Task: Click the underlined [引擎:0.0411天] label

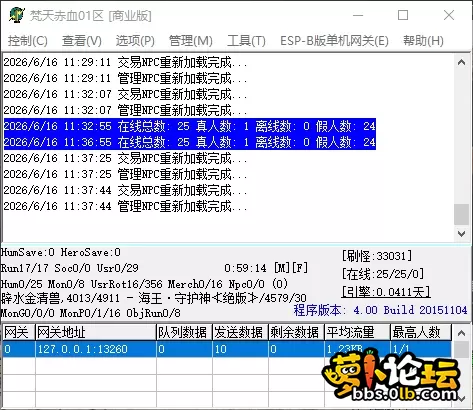Action: pyautogui.click(x=386, y=292)
